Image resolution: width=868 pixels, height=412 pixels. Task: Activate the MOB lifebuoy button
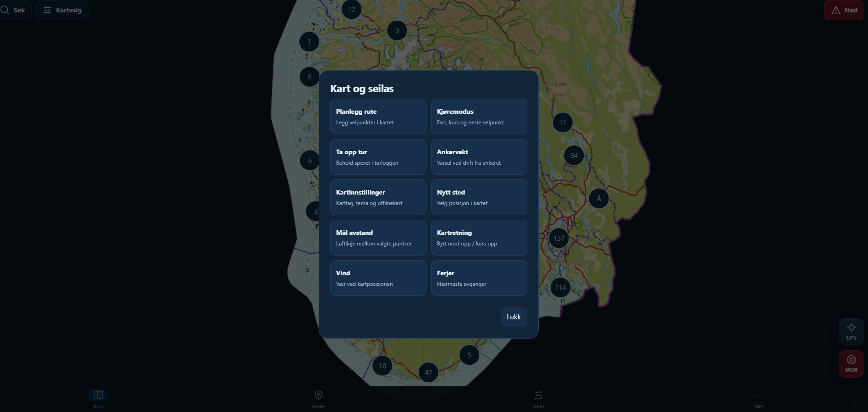(x=851, y=364)
